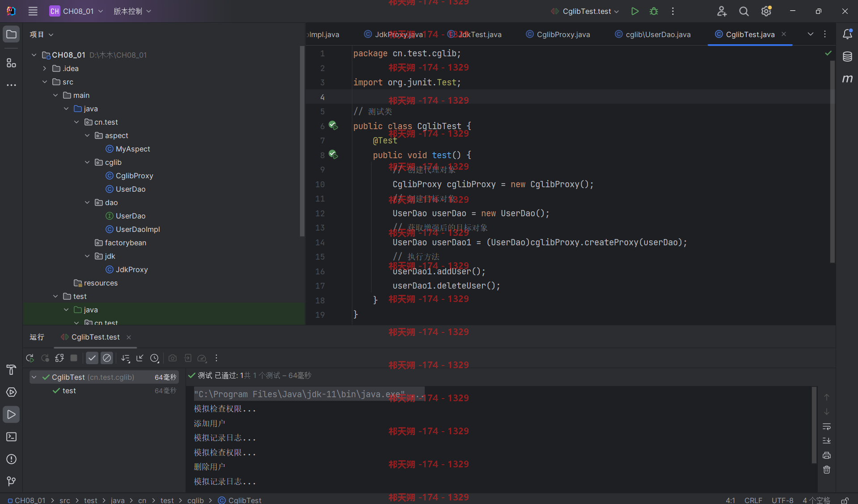Viewport: 858px width, 504px height.
Task: Open MyAspect class in project tree
Action: 128,149
